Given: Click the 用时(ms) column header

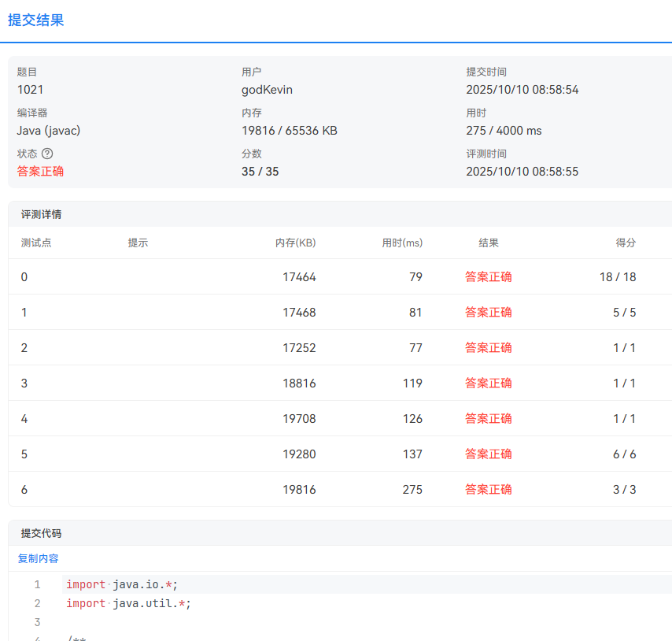Looking at the screenshot, I should [402, 243].
